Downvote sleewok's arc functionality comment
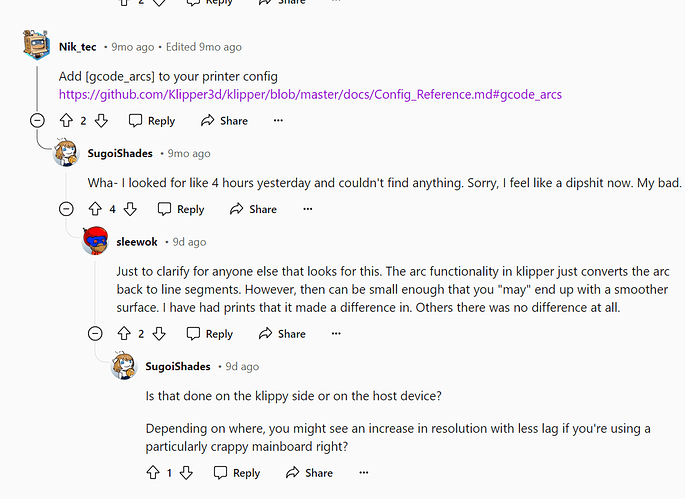685x499 pixels. pos(159,334)
